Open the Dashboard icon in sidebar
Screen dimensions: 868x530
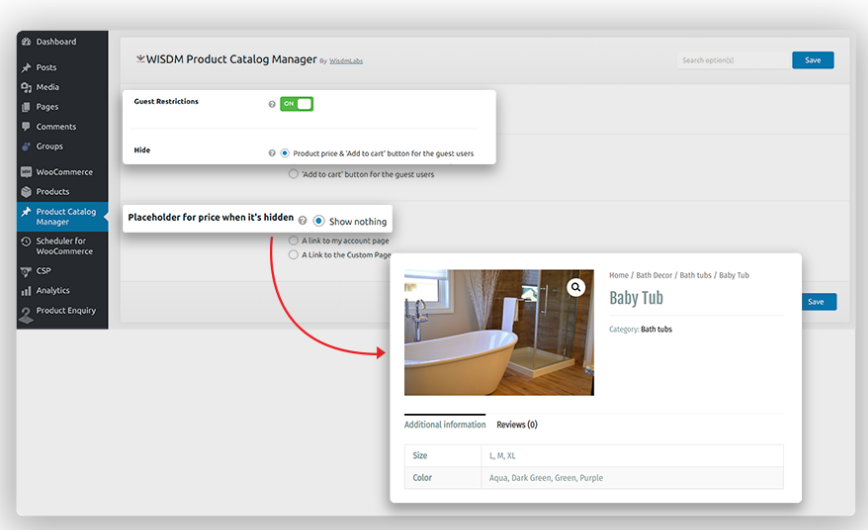click(26, 42)
